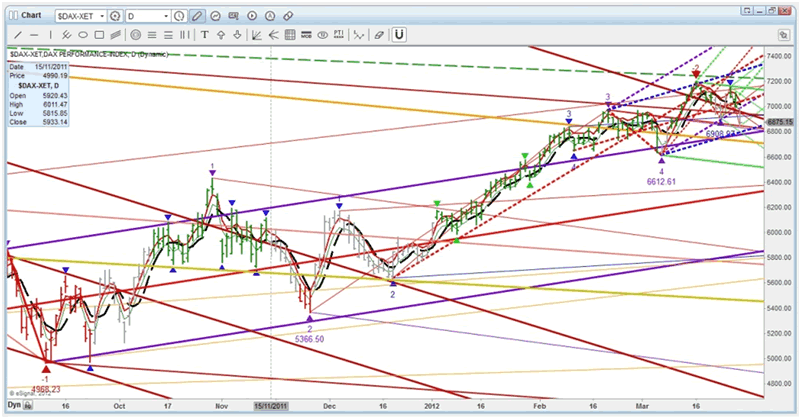Select the vertical time lines tool

point(185,35)
